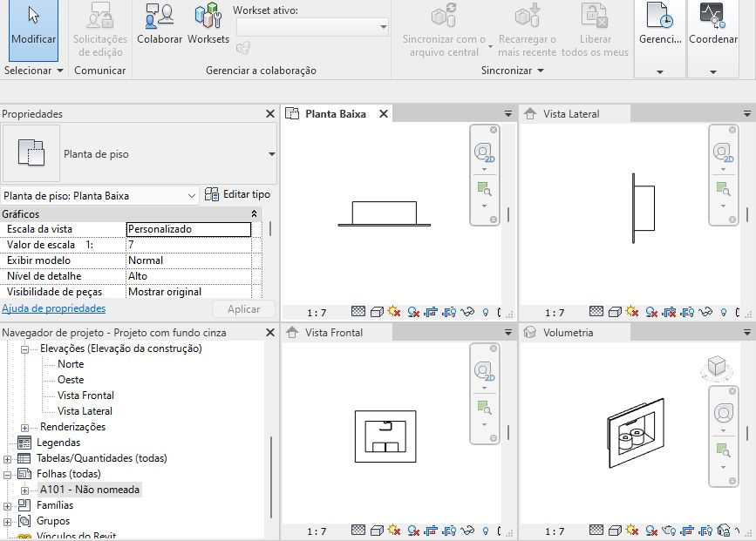Click temporary hide/isolate glasses in Vista Frontal view
Screen dimensions: 756x541
[467, 531]
